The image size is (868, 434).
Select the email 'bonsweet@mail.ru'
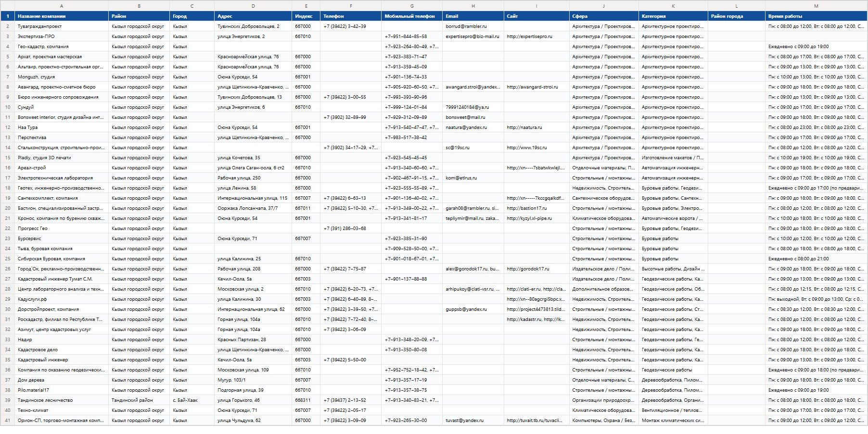tap(473, 117)
